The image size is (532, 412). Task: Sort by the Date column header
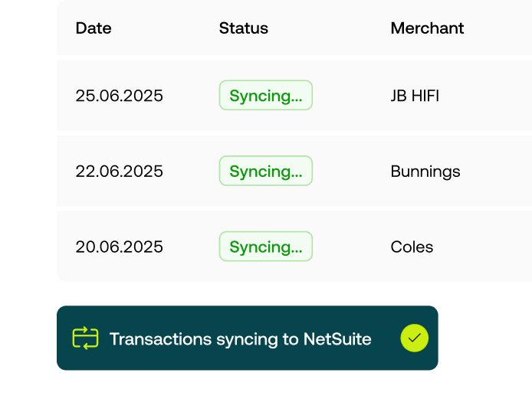pyautogui.click(x=94, y=28)
